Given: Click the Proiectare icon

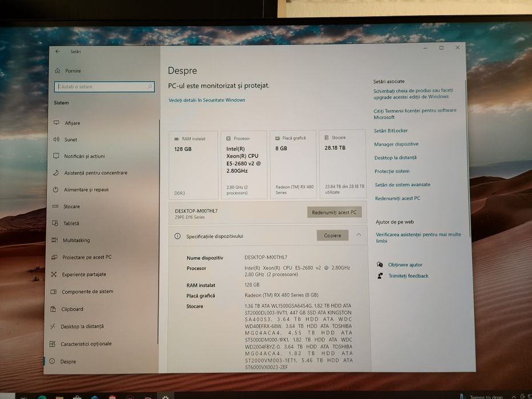Looking at the screenshot, I should (x=54, y=257).
